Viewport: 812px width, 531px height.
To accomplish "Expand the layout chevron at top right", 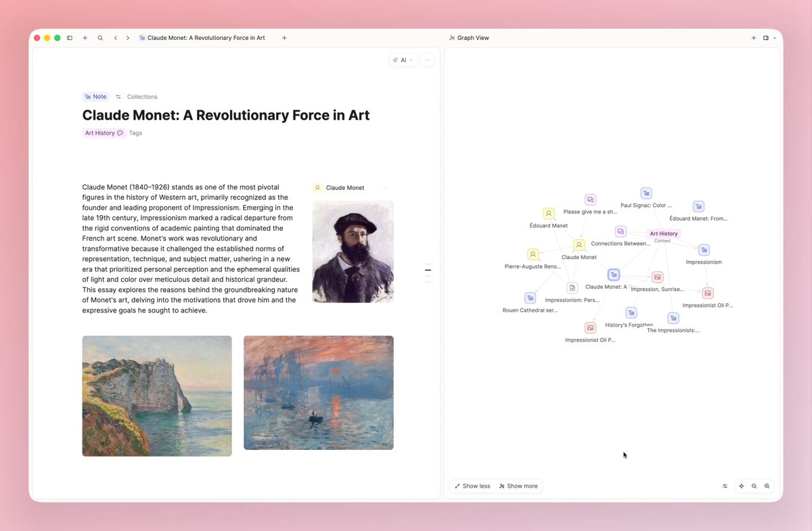I will pyautogui.click(x=775, y=38).
